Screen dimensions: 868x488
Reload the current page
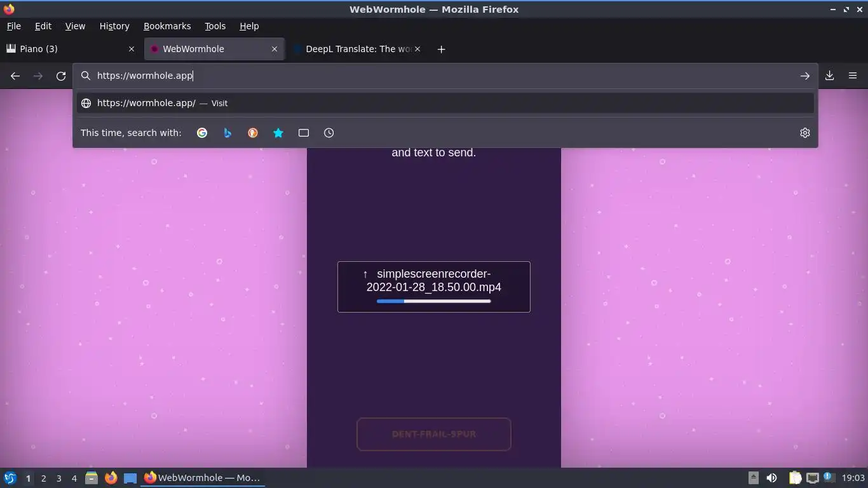[61, 76]
